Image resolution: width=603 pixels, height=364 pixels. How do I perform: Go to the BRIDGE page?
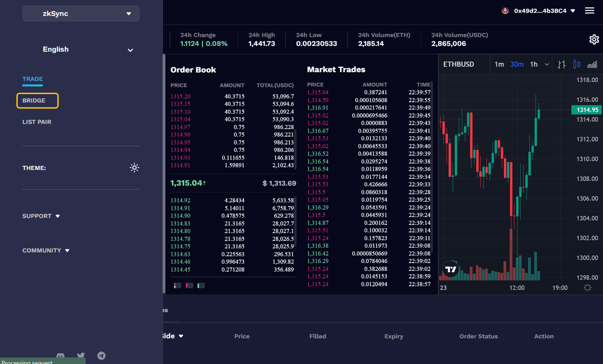click(34, 100)
